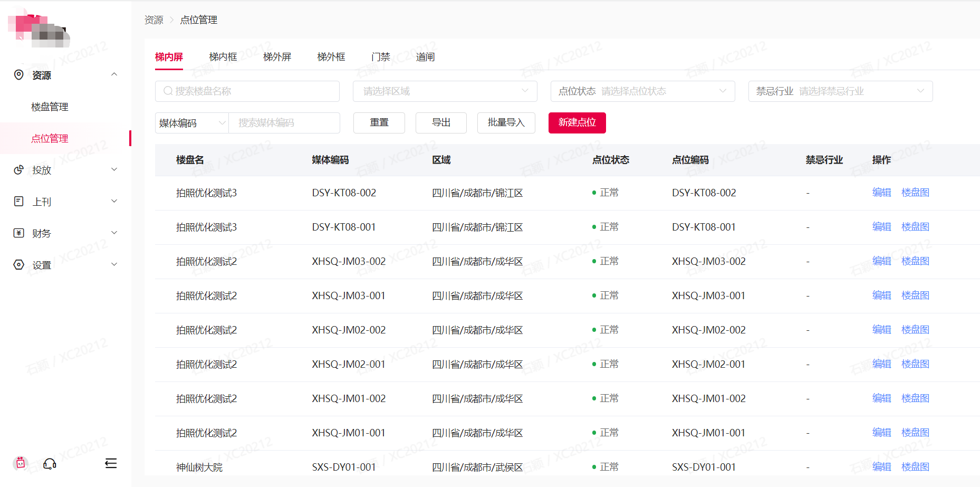The height and width of the screenshot is (487, 980).
Task: Open 楼盘图 for XHSQ-JM02-001
Action: [x=916, y=364]
